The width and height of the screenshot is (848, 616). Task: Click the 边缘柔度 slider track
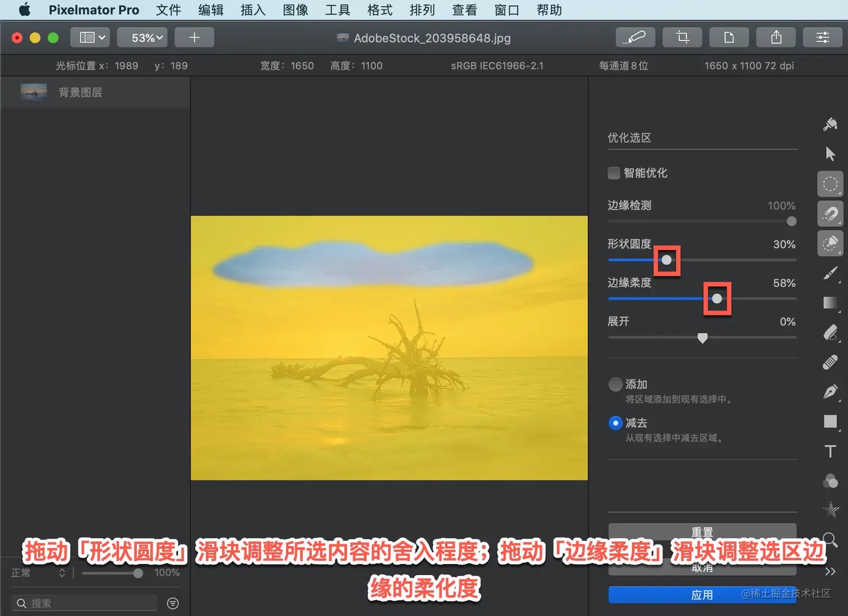pos(702,299)
